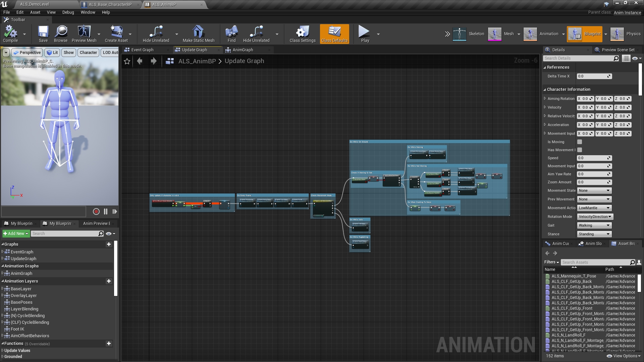Image resolution: width=644 pixels, height=362 pixels.
Task: Toggle Class Defaults
Action: point(334,34)
